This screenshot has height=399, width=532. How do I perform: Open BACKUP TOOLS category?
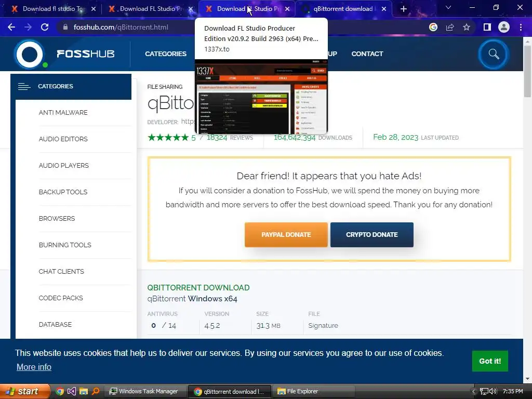[63, 192]
